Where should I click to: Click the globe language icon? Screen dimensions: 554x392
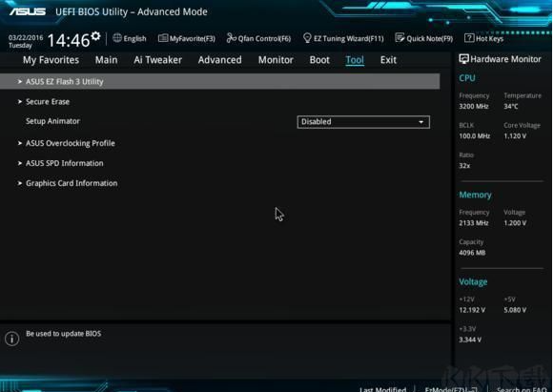click(x=117, y=38)
